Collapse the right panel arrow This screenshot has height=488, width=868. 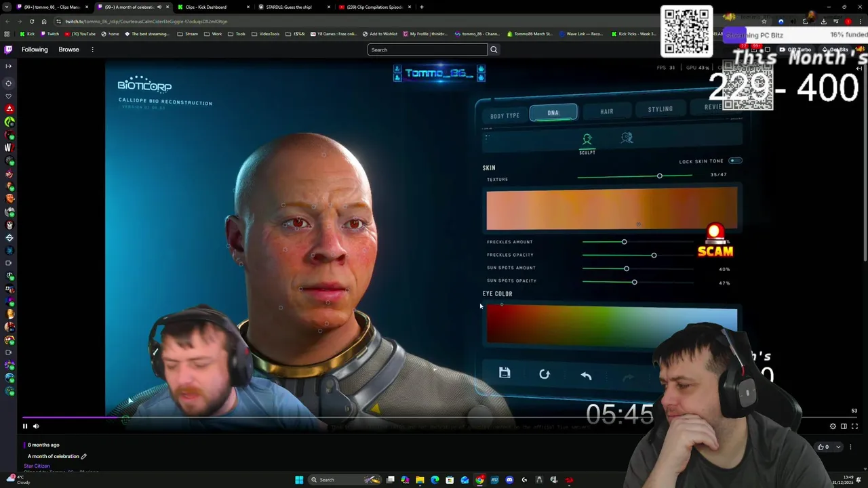pos(859,68)
